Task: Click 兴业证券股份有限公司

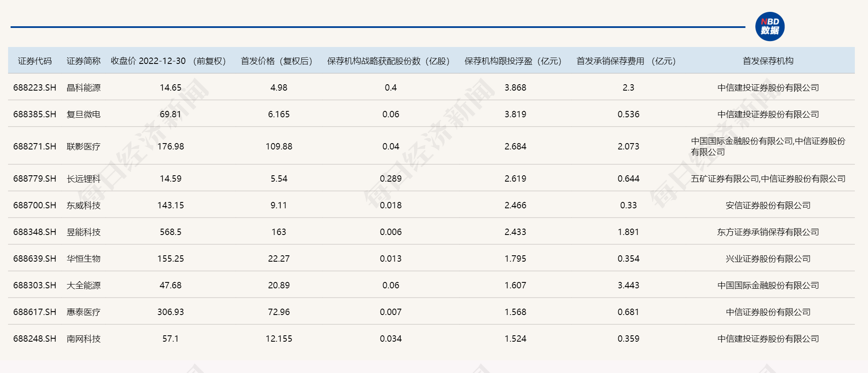Action: pos(768,259)
